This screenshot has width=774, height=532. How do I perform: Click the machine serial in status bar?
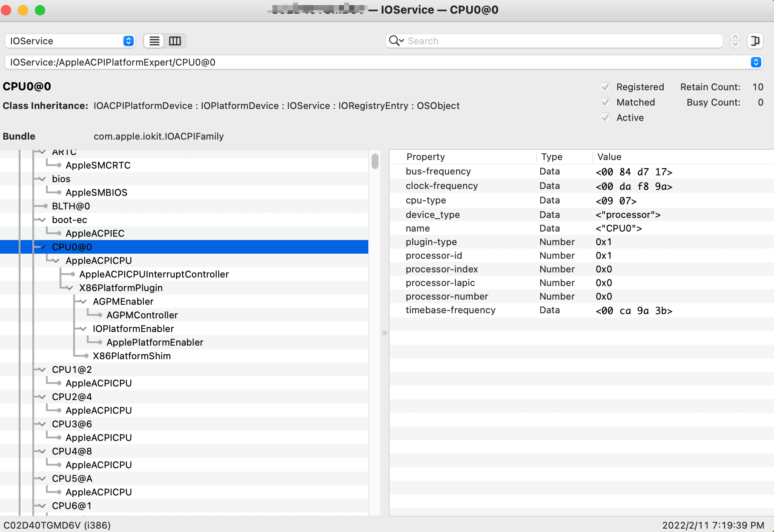pyautogui.click(x=57, y=525)
